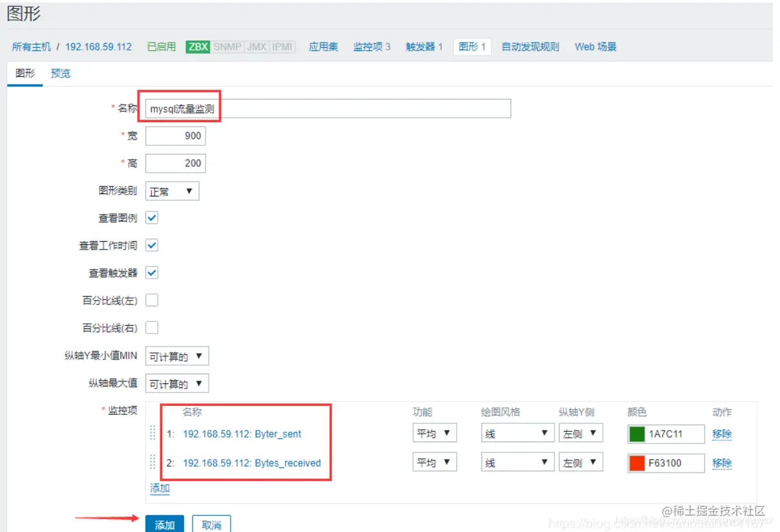Click the 名称 name input field

pyautogui.click(x=328, y=109)
